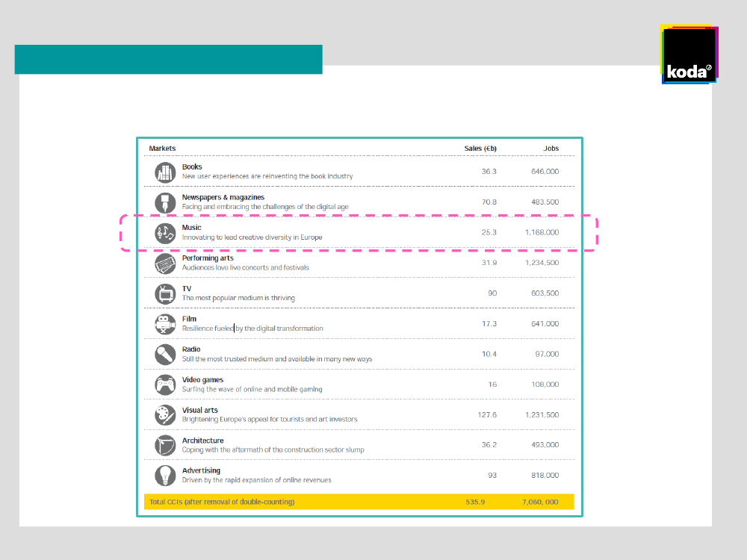747x560 pixels.
Task: Click the Advertising lightbulb icon
Action: pos(164,476)
